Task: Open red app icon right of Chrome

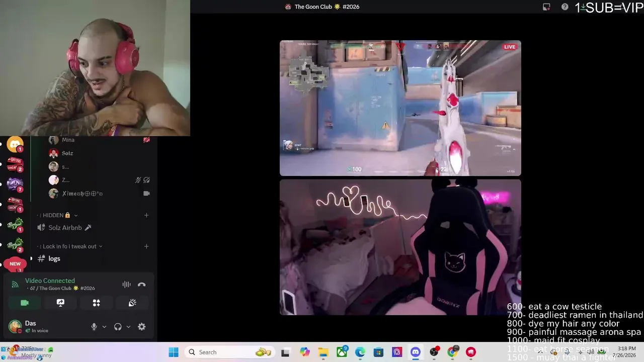Action: point(471,352)
